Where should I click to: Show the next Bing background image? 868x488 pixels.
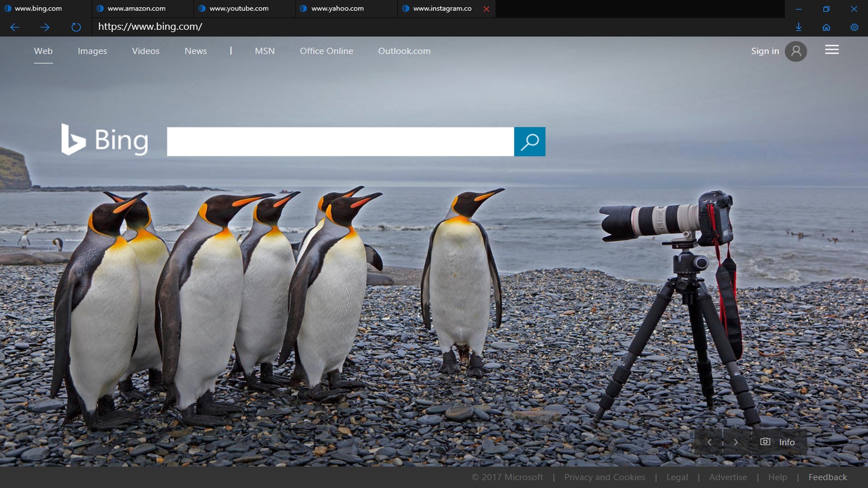pos(736,442)
